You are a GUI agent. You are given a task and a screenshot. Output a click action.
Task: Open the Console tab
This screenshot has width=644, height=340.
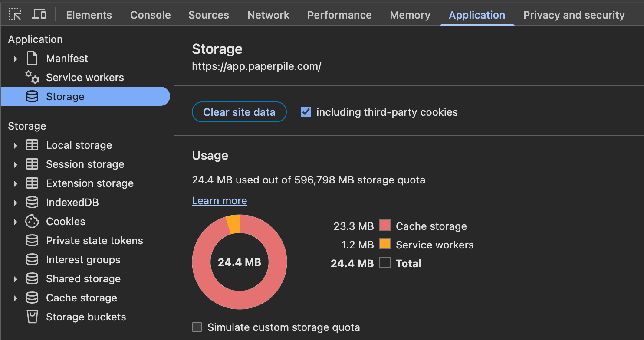[x=150, y=15]
